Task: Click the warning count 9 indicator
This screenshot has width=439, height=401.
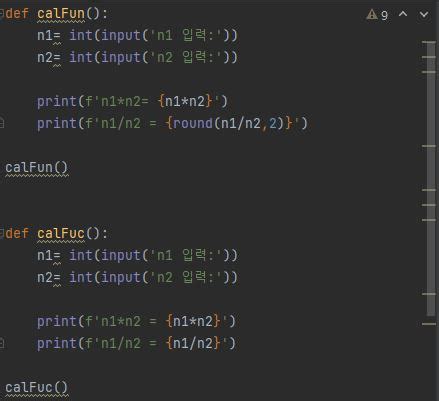Action: (x=384, y=15)
